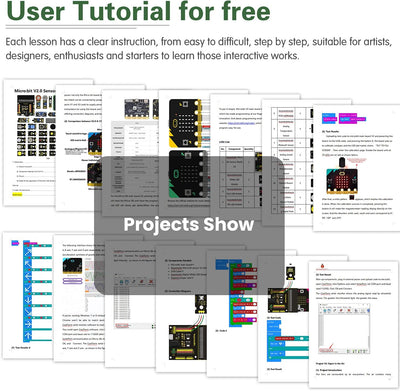
Task: Click the 'User Tutorial for free' heading
Action: pos(138,12)
